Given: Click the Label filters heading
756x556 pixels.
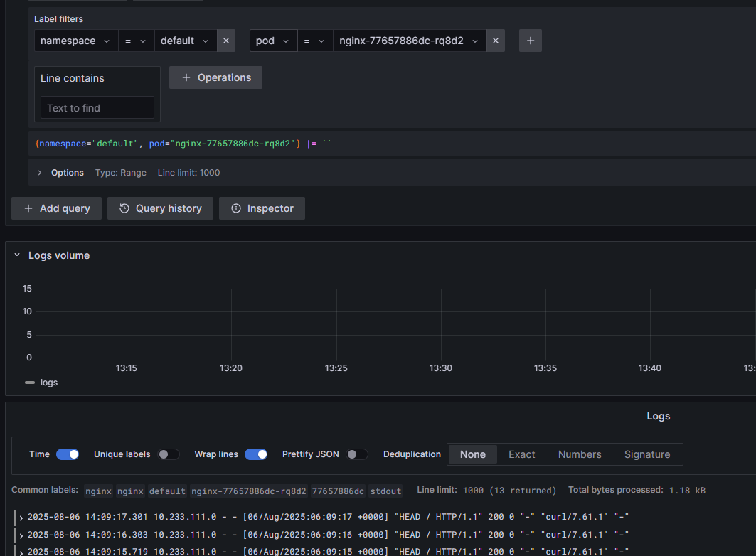Looking at the screenshot, I should [59, 18].
